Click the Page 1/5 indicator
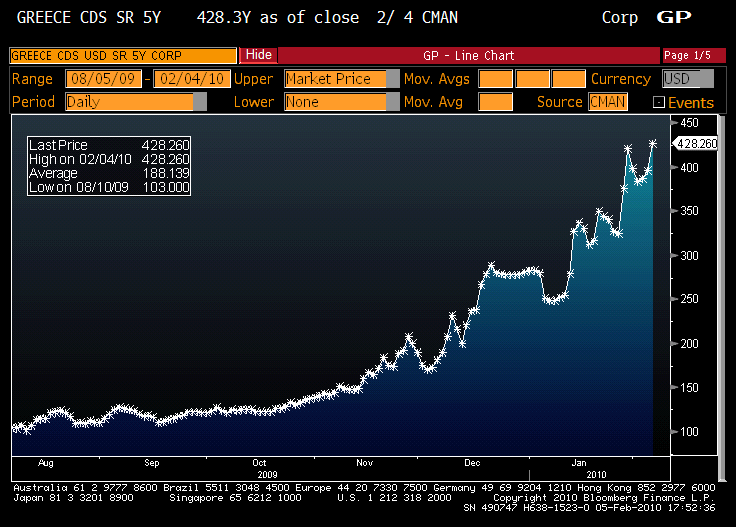 [687, 55]
